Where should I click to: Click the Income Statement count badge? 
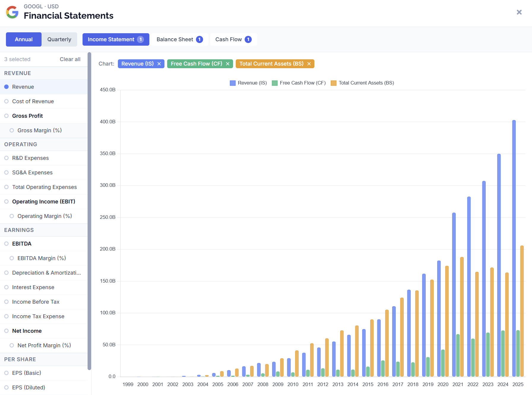[x=141, y=39]
